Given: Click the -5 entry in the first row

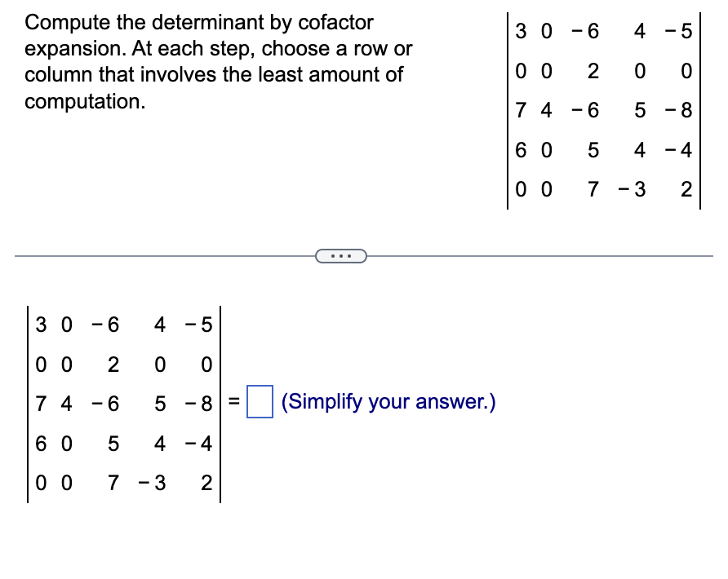Looking at the screenshot, I should click(200, 325).
